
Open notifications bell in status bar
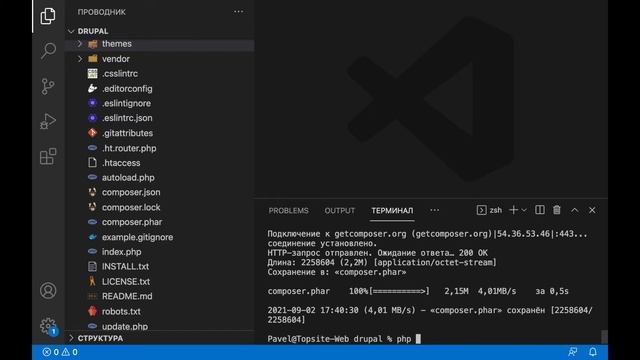[593, 351]
